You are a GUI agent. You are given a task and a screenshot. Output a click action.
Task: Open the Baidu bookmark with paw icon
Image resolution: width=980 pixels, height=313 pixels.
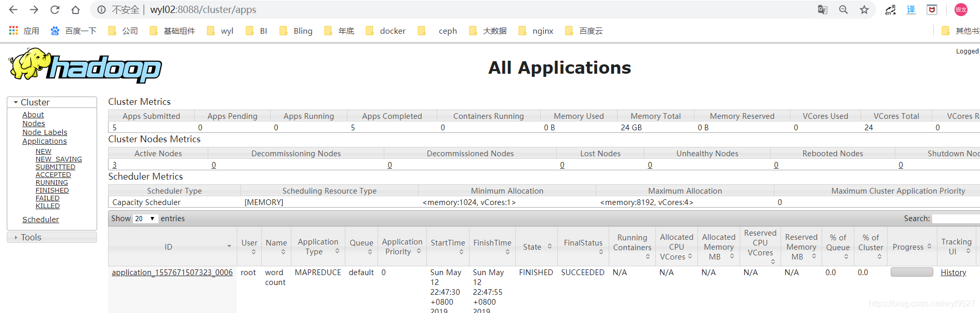coord(73,31)
